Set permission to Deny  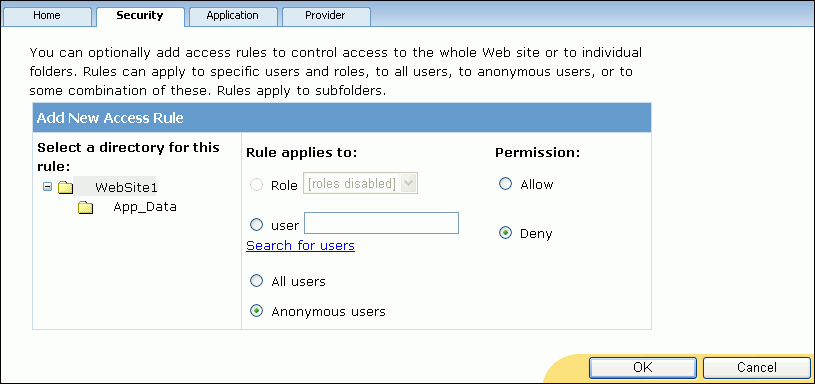[505, 233]
